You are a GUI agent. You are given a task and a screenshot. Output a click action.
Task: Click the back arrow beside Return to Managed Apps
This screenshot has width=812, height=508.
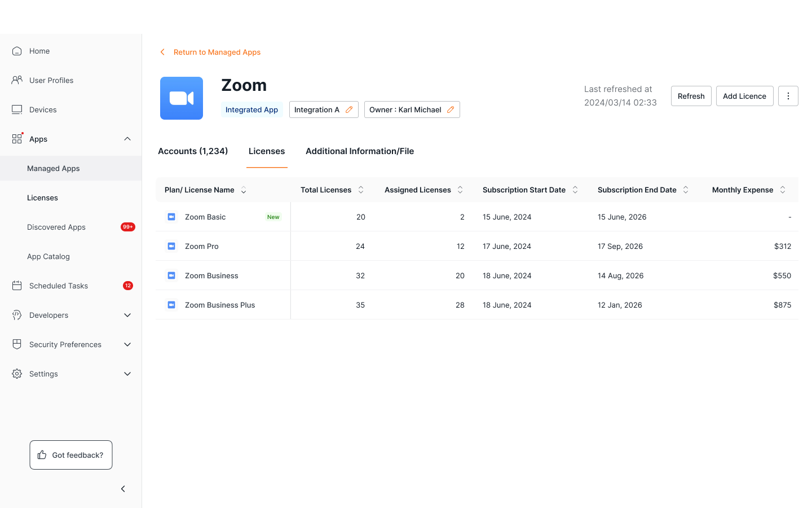(162, 52)
